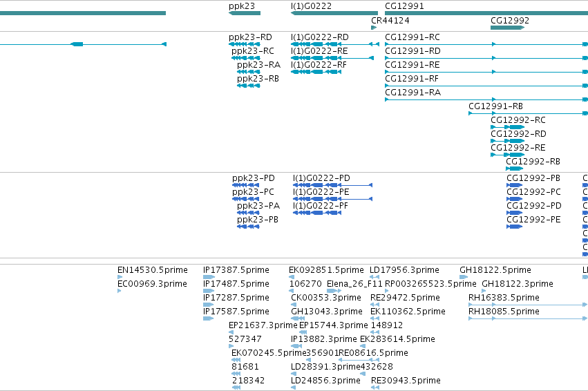Select the CG12991-RC transcript label
Image resolution: width=588 pixels, height=391 pixels.
click(x=412, y=37)
